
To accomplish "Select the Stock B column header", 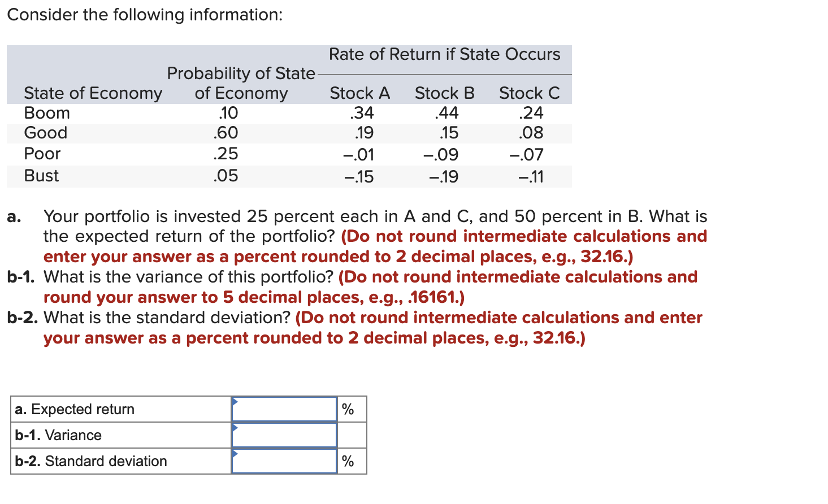I will tap(444, 93).
